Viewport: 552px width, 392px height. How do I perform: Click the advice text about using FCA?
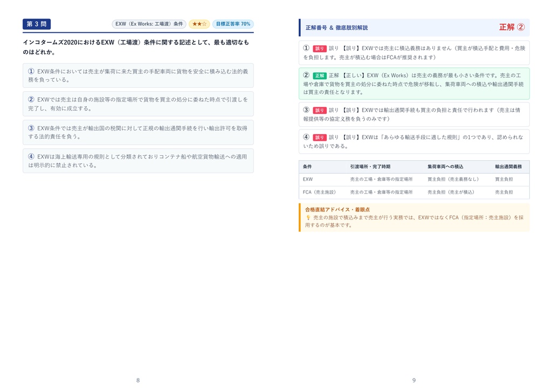(415, 221)
